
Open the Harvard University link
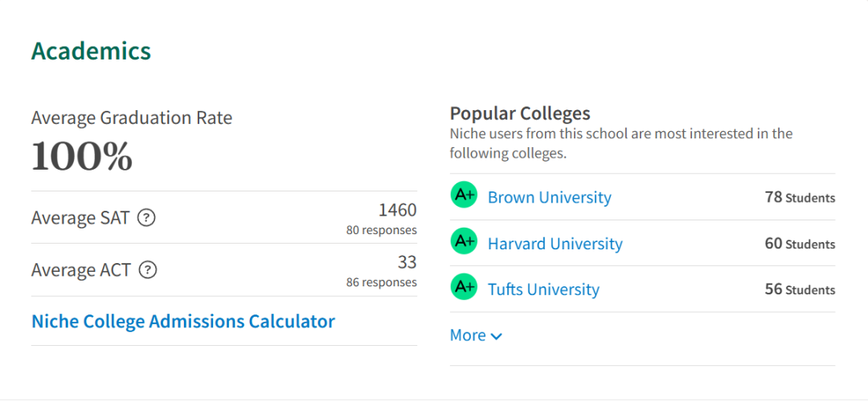pos(555,243)
